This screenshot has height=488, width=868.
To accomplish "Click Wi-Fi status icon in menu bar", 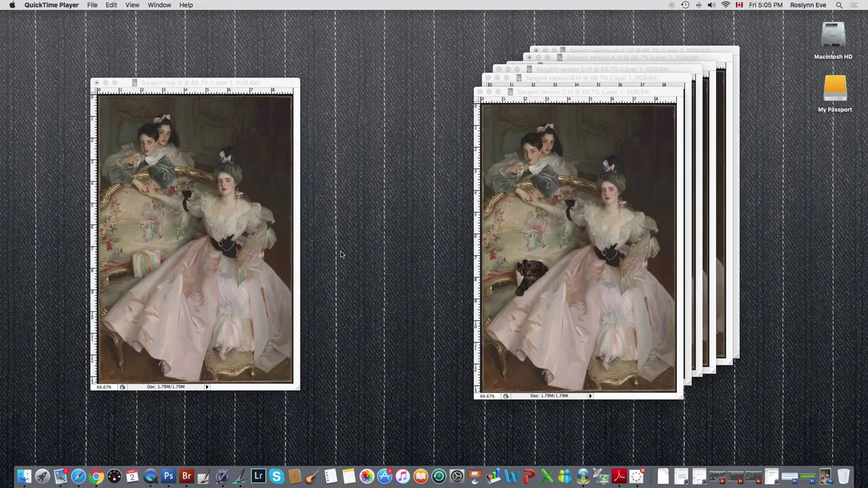I will coord(726,5).
